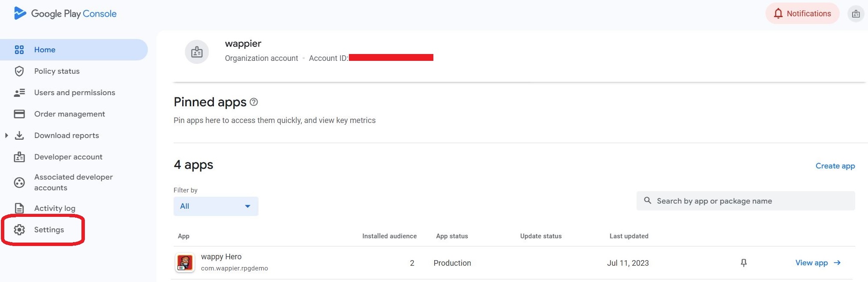
Task: Click View app for wappy Hero
Action: tap(818, 263)
